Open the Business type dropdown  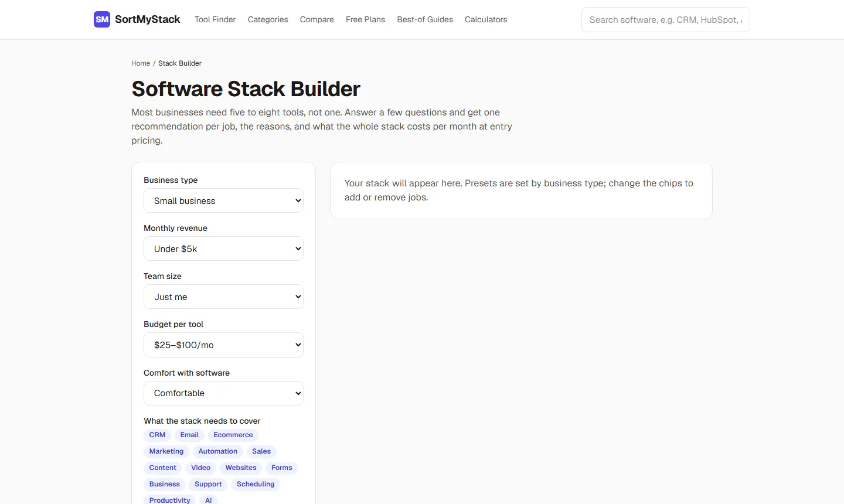[x=223, y=200]
